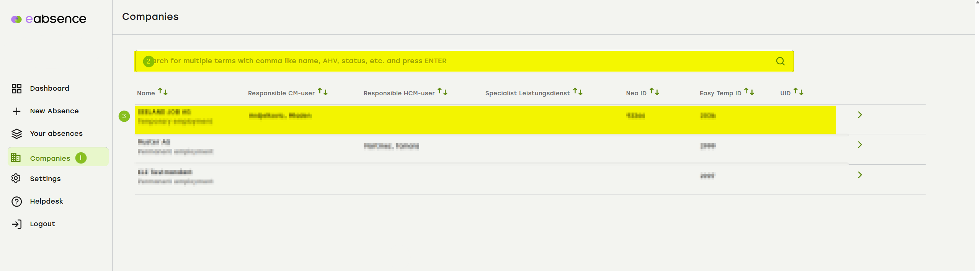The width and height of the screenshot is (980, 271).
Task: Open the Dashboard grid icon
Action: [x=16, y=88]
